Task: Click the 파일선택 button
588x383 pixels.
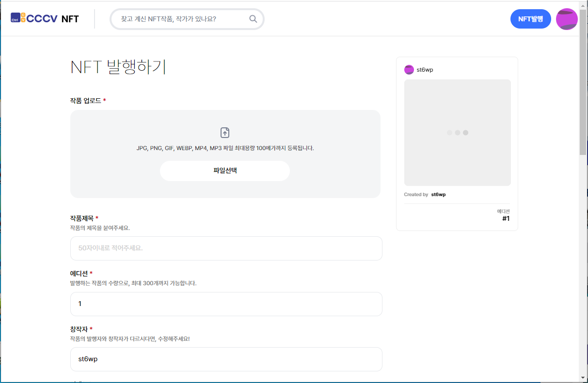Action: (225, 170)
